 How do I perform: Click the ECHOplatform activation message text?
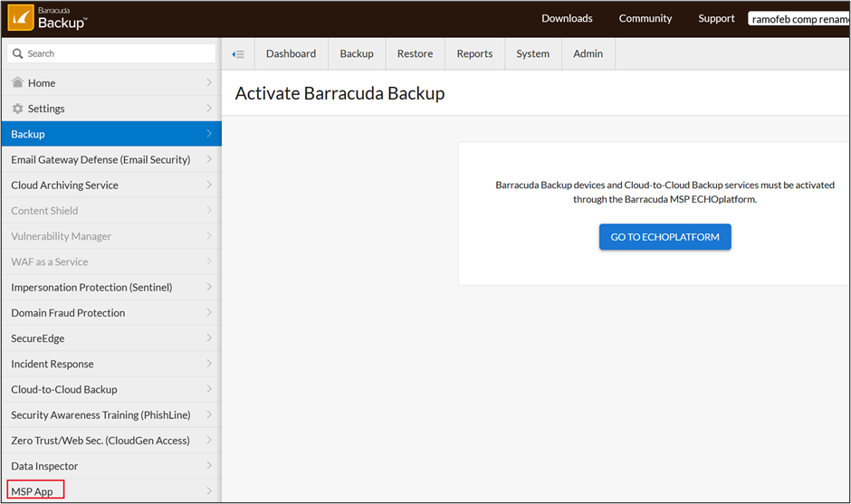point(665,192)
